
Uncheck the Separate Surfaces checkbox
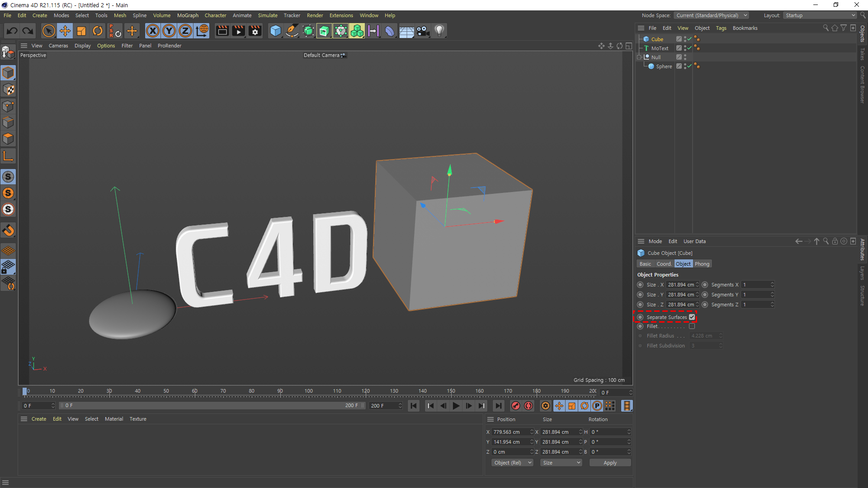click(692, 317)
